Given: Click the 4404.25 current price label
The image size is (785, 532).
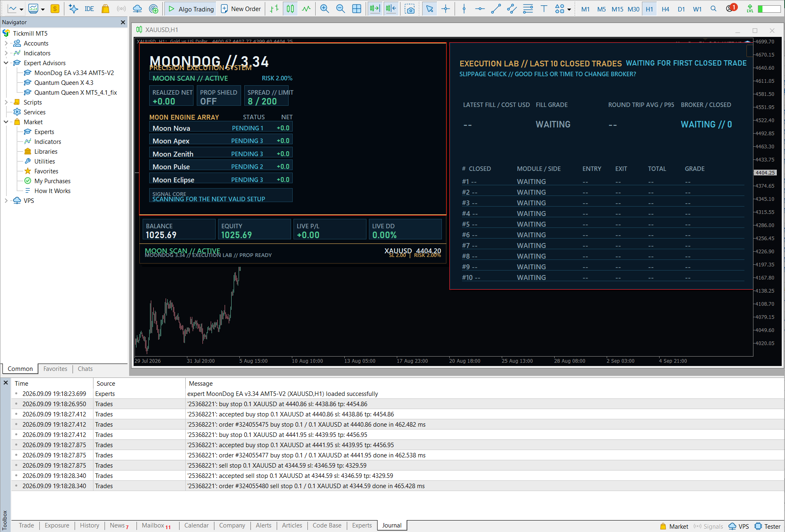Looking at the screenshot, I should [x=765, y=173].
